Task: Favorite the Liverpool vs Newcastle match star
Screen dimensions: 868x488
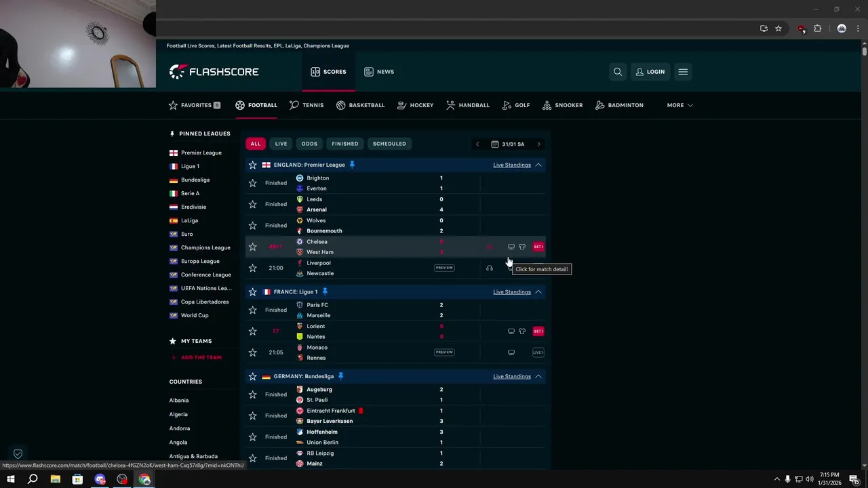Action: pyautogui.click(x=253, y=268)
